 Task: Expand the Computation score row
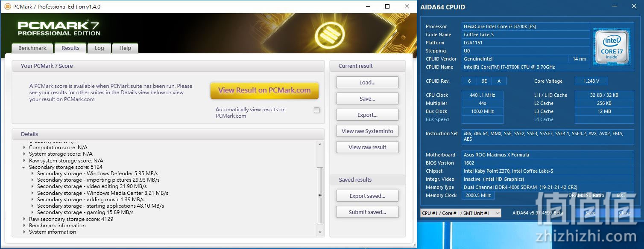(25, 148)
